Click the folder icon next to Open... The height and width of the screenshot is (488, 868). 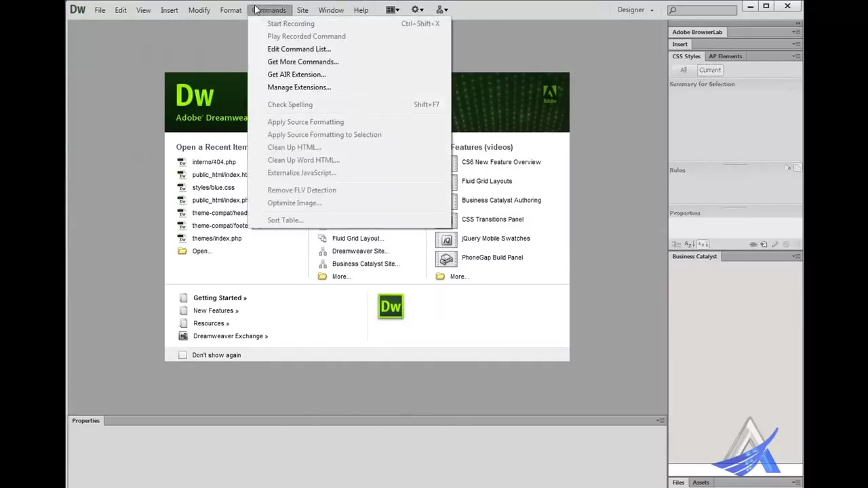[182, 251]
